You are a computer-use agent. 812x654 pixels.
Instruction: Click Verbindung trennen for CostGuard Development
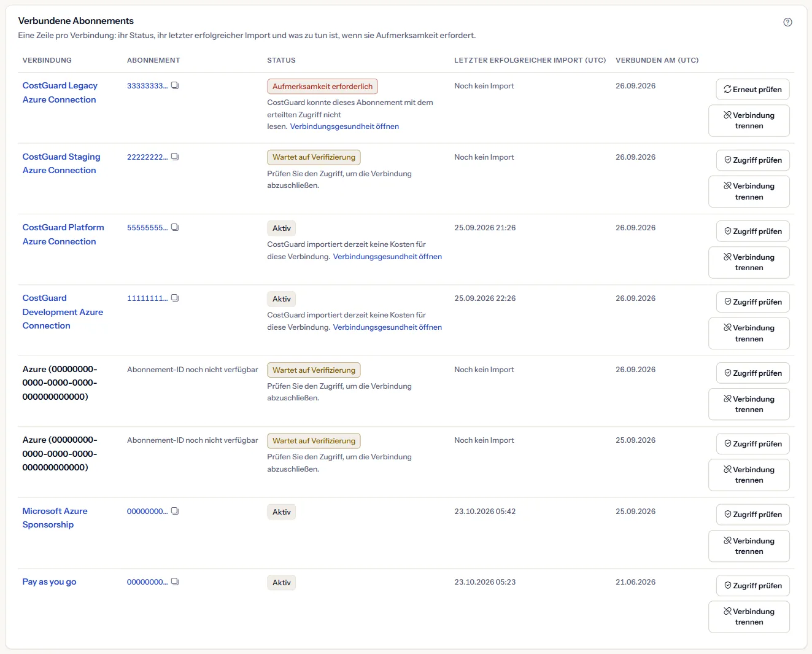[x=749, y=333]
